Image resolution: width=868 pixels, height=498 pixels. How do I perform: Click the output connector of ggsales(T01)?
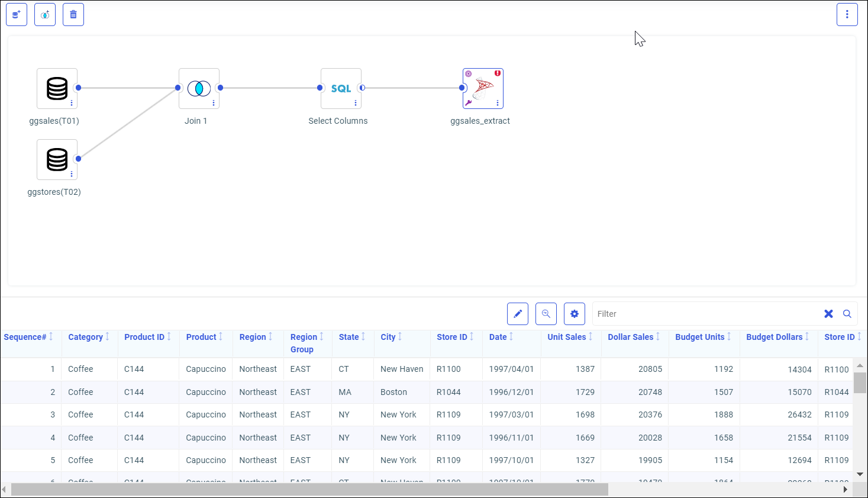point(78,88)
